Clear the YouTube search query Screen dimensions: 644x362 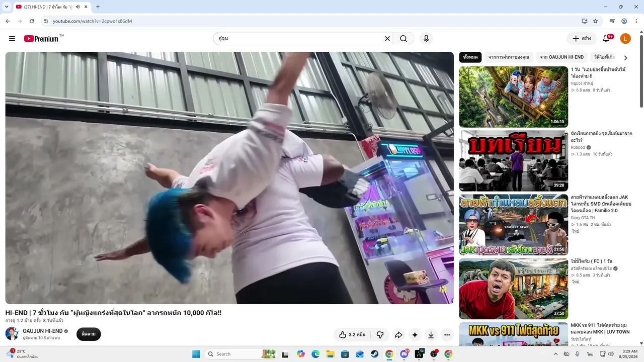tap(387, 39)
